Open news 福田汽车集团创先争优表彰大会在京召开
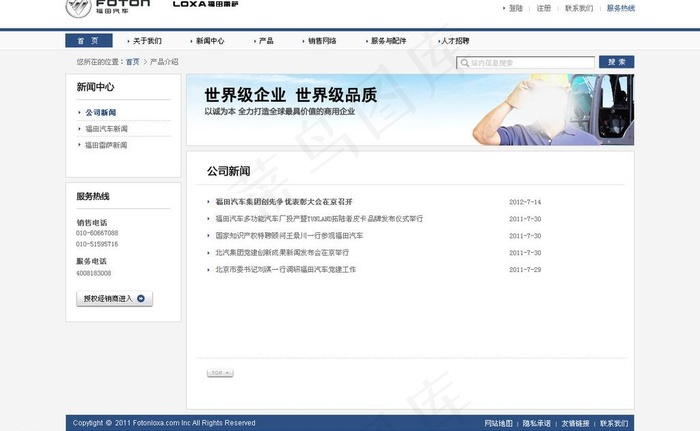 (x=284, y=202)
